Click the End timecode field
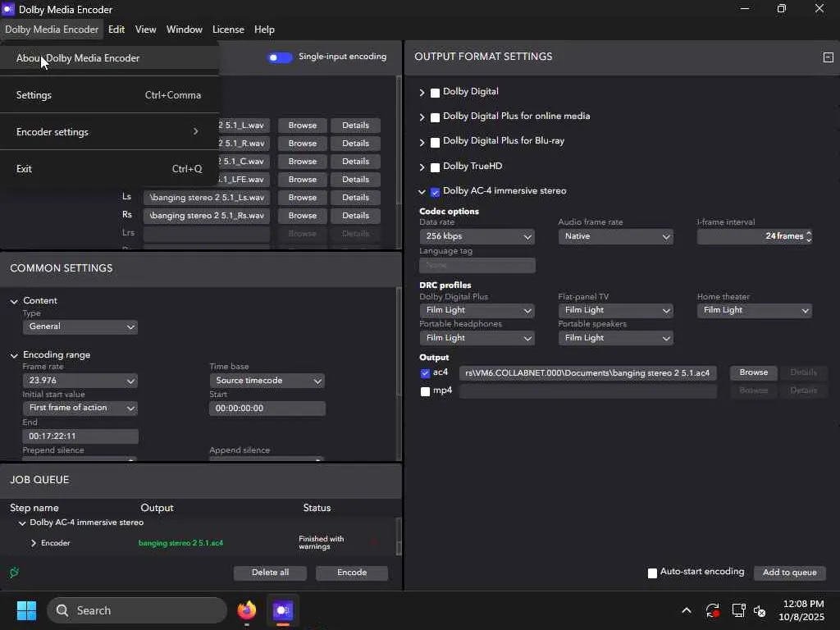The image size is (840, 630). 80,436
